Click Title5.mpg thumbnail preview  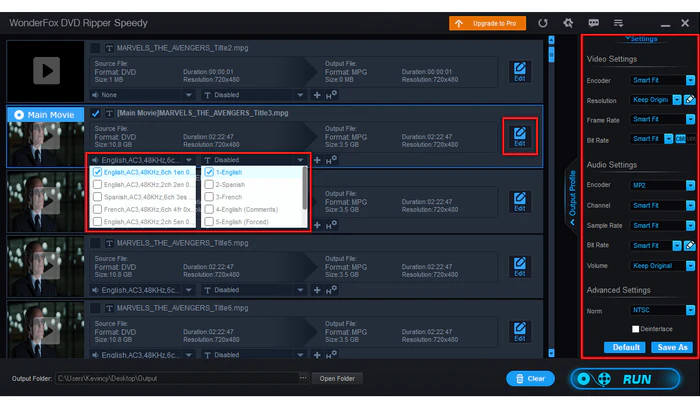point(46,266)
